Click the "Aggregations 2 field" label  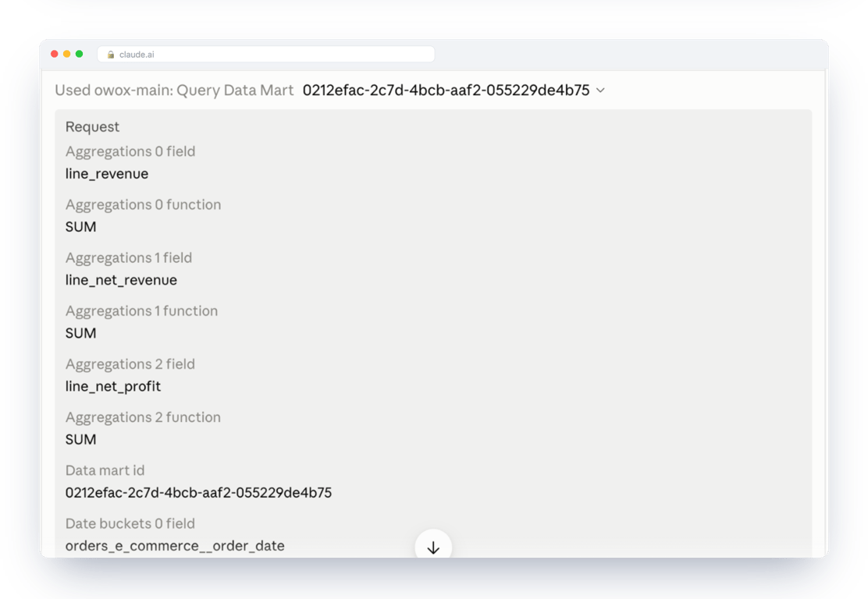click(130, 364)
